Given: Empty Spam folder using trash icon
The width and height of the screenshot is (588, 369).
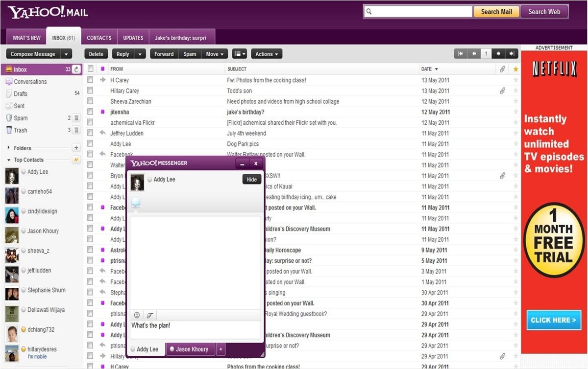Looking at the screenshot, I should coord(76,118).
